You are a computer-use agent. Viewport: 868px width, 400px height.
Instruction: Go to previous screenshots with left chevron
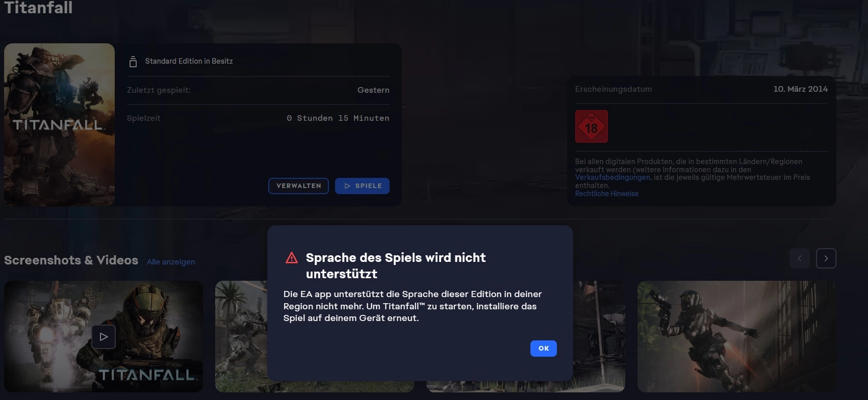tap(800, 258)
